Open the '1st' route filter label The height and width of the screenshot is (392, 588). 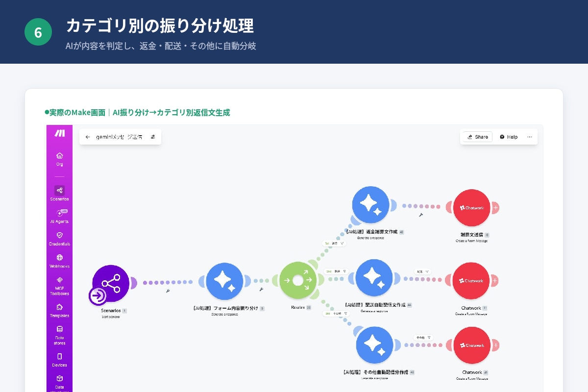pos(335,243)
